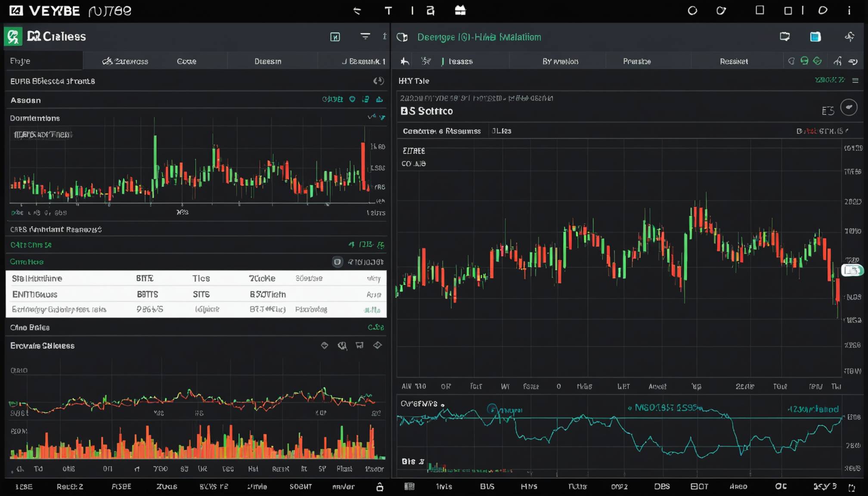Image resolution: width=868 pixels, height=496 pixels.
Task: Click the Ressinet button
Action: (734, 62)
